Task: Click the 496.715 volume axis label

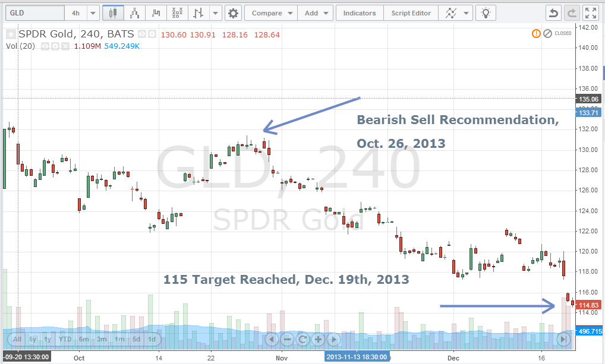Action: (589, 331)
